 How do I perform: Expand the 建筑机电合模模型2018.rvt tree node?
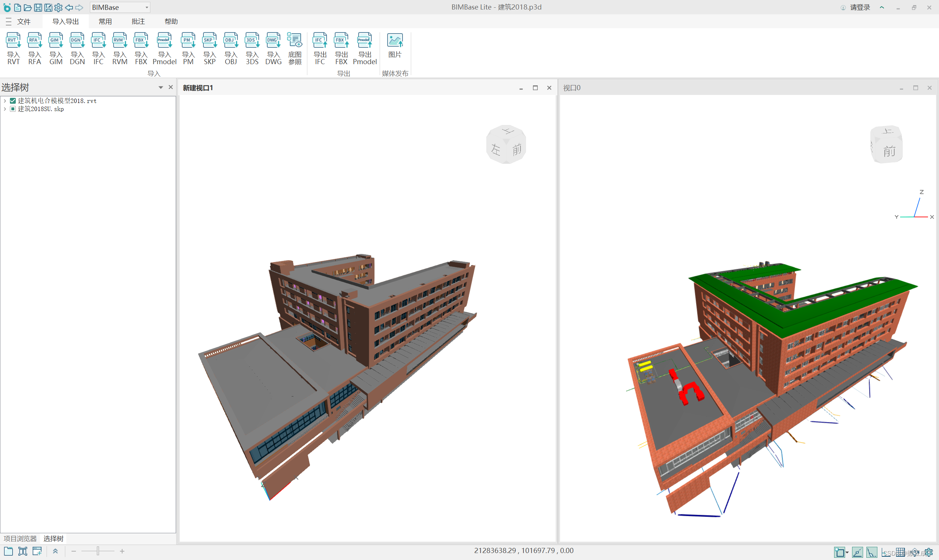(x=4, y=101)
